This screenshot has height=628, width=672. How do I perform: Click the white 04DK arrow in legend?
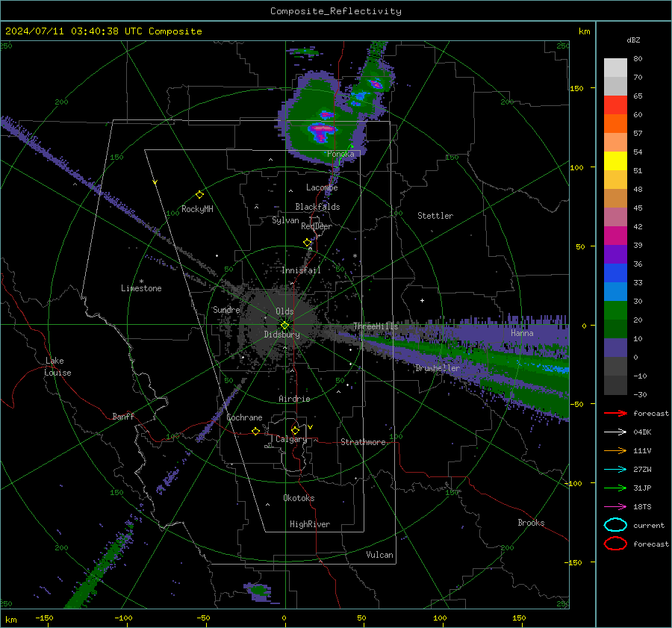pos(615,432)
